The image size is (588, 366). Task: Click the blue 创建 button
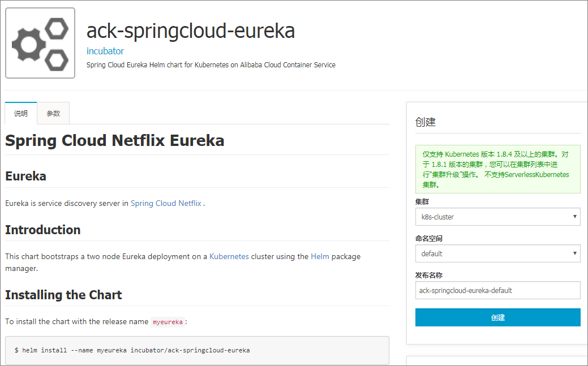(x=497, y=317)
